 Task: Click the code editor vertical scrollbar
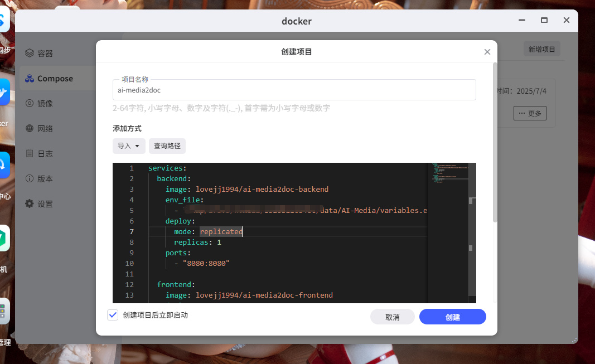point(472,230)
